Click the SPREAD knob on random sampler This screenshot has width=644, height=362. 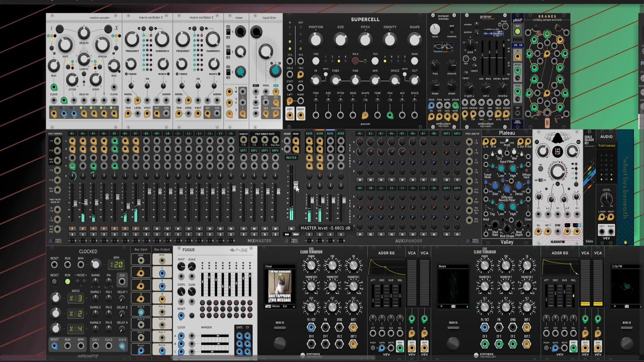click(102, 45)
